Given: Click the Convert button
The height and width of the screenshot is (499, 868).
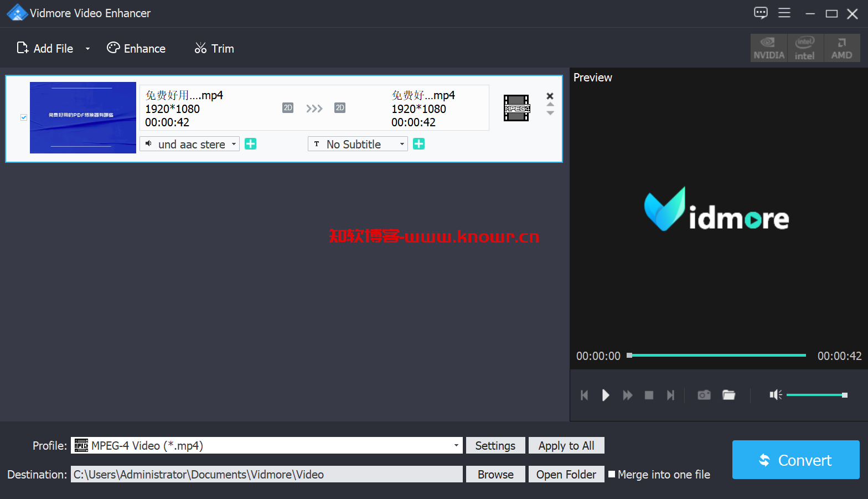Looking at the screenshot, I should pyautogui.click(x=796, y=460).
